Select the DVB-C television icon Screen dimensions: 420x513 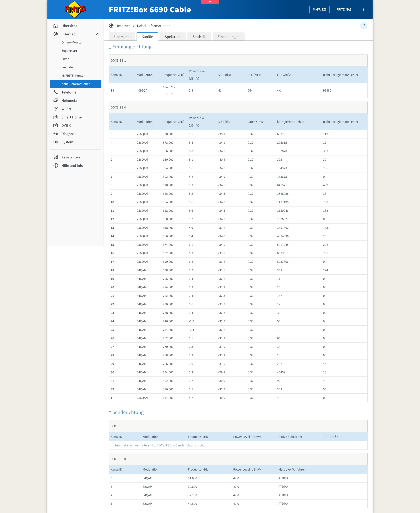click(x=56, y=125)
